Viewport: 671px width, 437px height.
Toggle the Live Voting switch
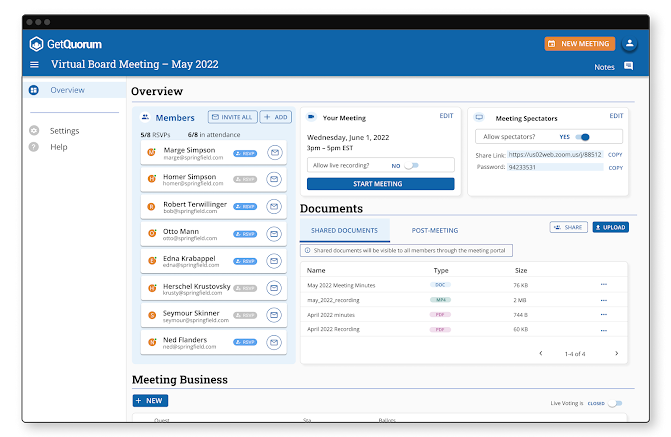tap(614, 404)
